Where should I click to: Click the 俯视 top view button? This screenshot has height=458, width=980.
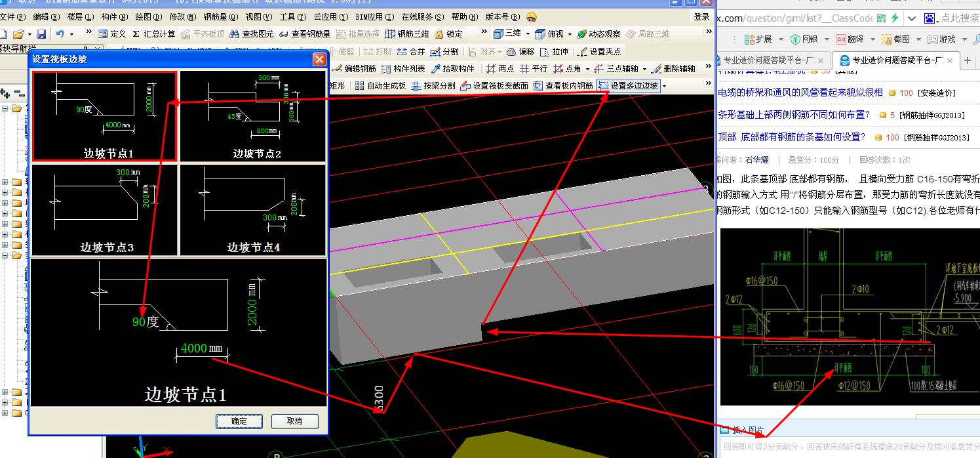pos(549,33)
